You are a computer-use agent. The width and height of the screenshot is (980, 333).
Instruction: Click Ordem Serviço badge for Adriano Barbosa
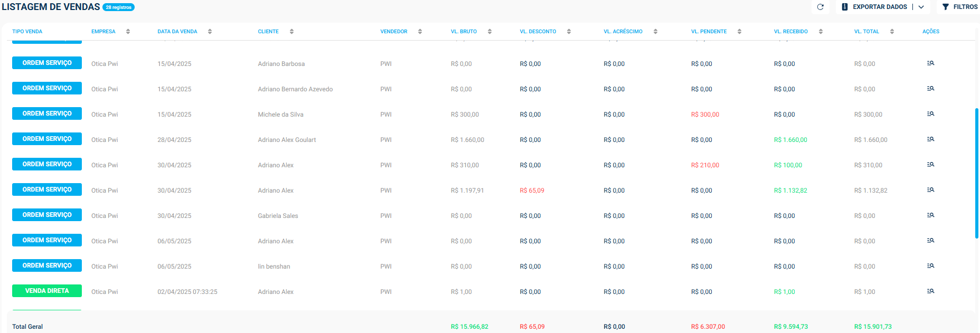pos(47,63)
